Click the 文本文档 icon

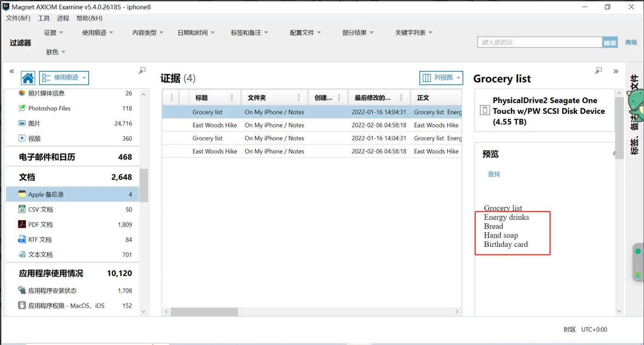(22, 254)
